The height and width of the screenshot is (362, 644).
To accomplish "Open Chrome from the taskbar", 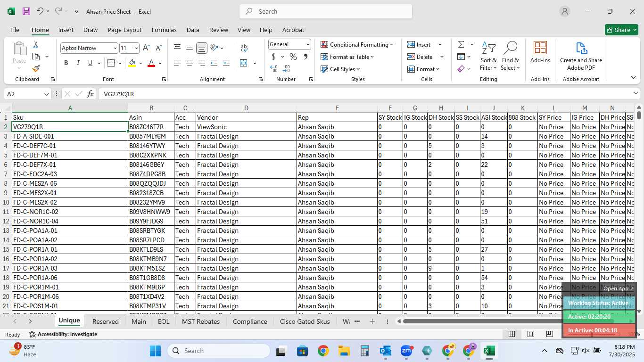I will [323, 351].
